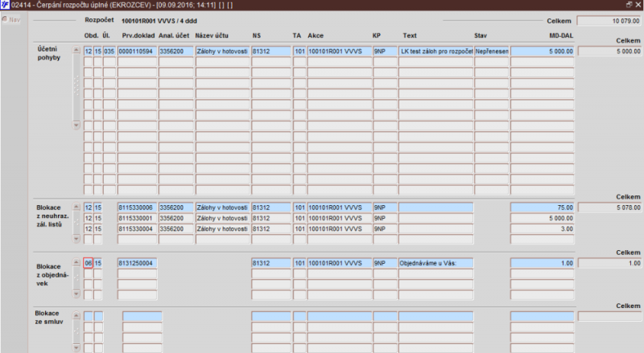Click scroll down arrow in Blokace z neuhraz. zál. listů
The width and height of the screenshot is (644, 353).
76,239
